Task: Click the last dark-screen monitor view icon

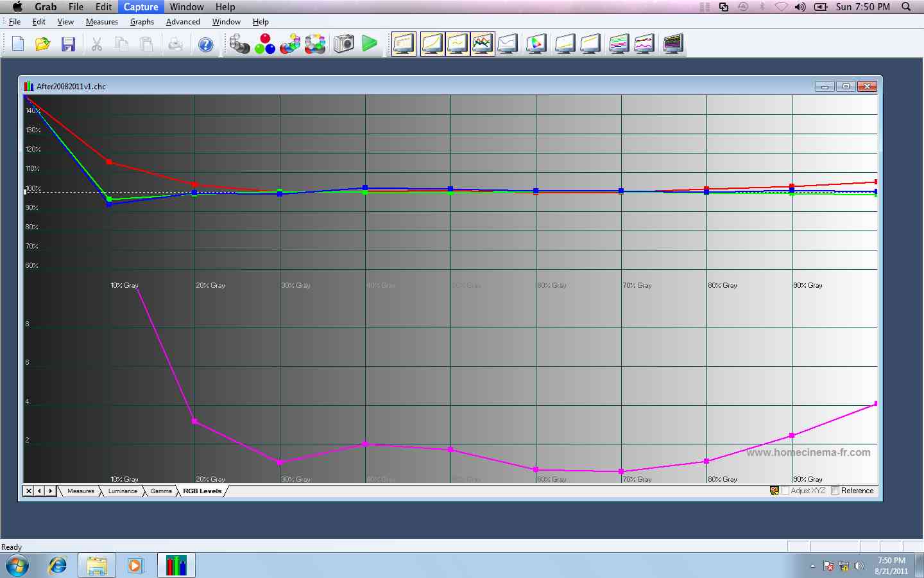Action: point(673,44)
